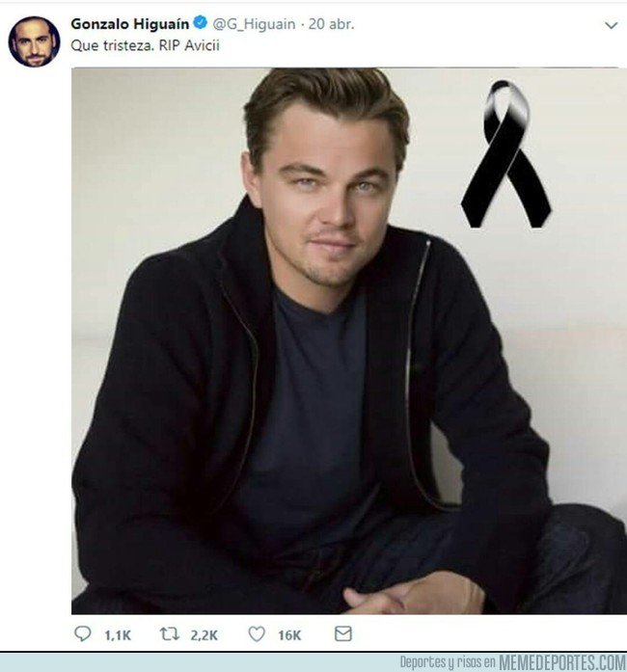Click the Gonzalo Higuaín display name
627x672 pixels.
click(129, 24)
